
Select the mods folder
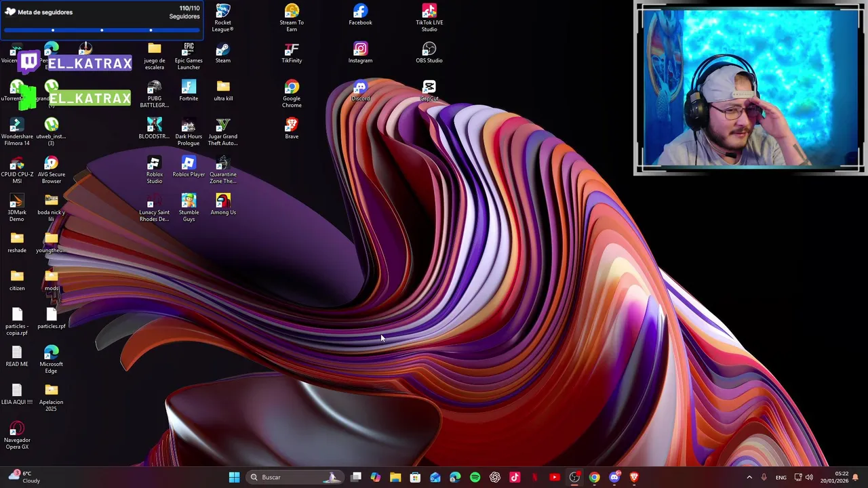52,281
